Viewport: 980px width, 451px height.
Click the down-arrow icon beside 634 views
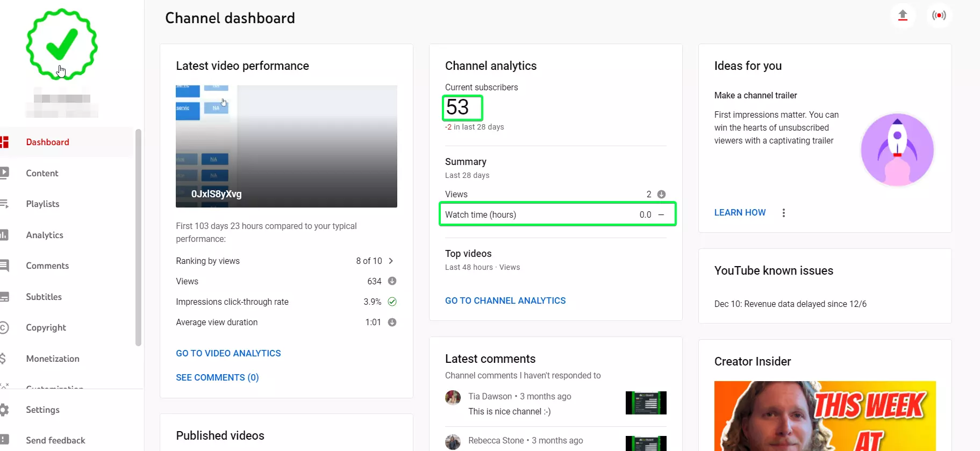(392, 281)
